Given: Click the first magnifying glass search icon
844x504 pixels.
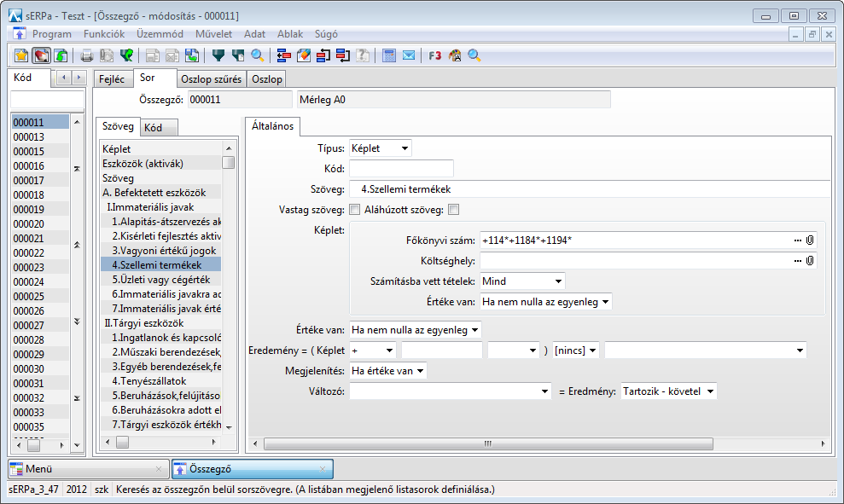Looking at the screenshot, I should [256, 55].
